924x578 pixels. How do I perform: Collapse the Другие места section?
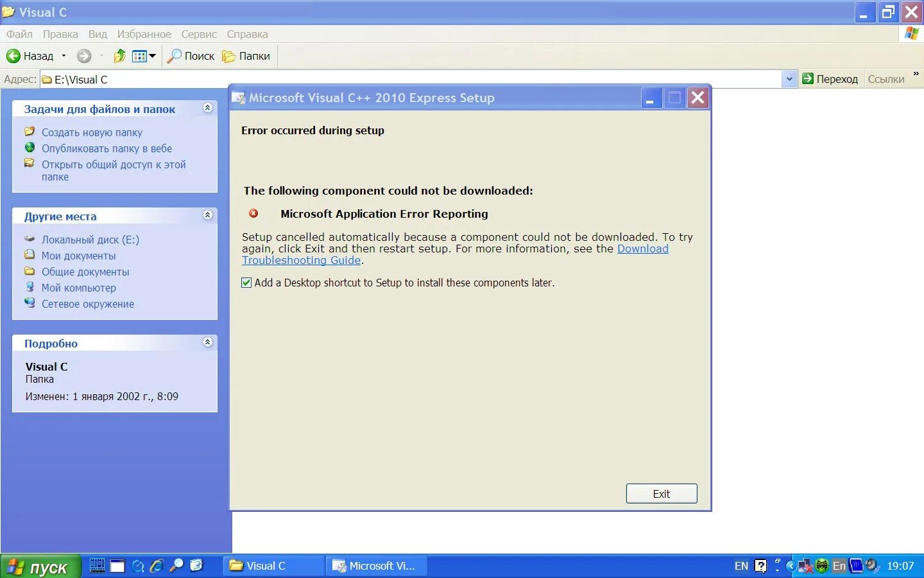[207, 216]
